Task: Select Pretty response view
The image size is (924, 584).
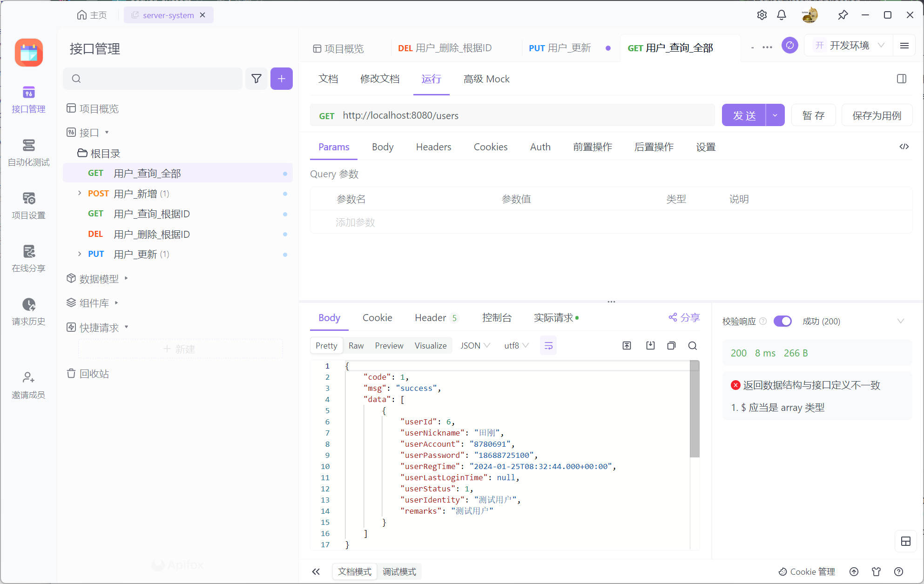Action: point(326,346)
